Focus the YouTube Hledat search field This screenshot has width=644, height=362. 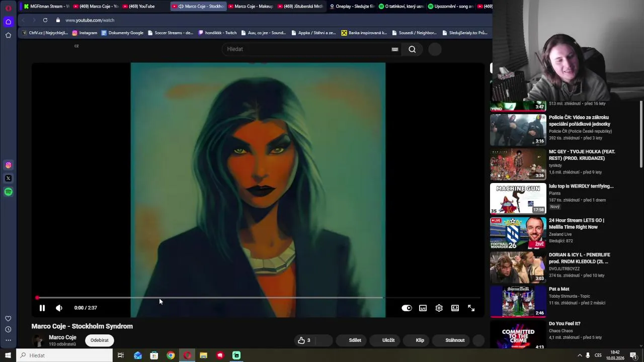pos(307,49)
